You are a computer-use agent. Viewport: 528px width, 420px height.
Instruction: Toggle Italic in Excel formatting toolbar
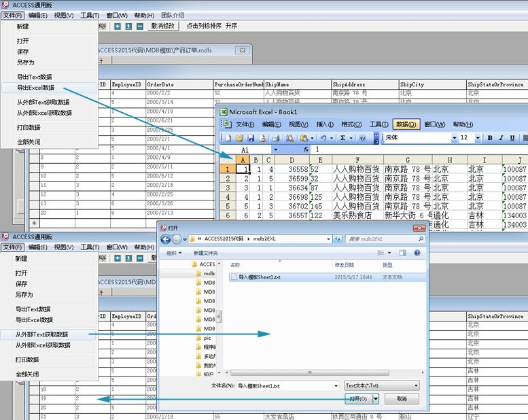pos(501,138)
